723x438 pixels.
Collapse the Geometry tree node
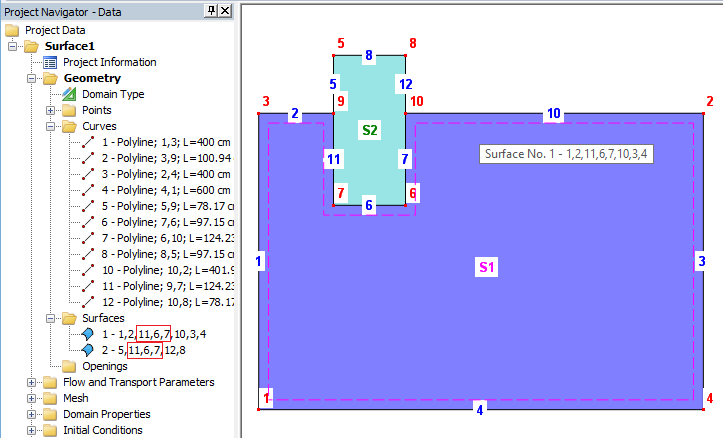(31, 78)
